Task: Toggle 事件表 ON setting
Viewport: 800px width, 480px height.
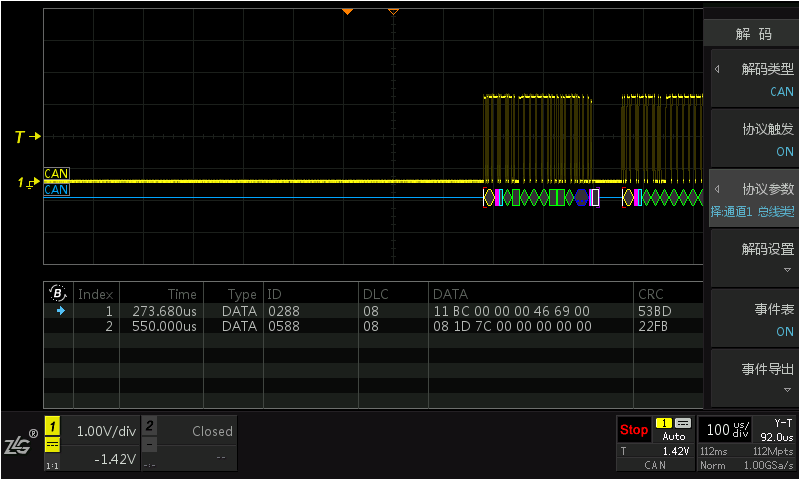Action: 754,319
